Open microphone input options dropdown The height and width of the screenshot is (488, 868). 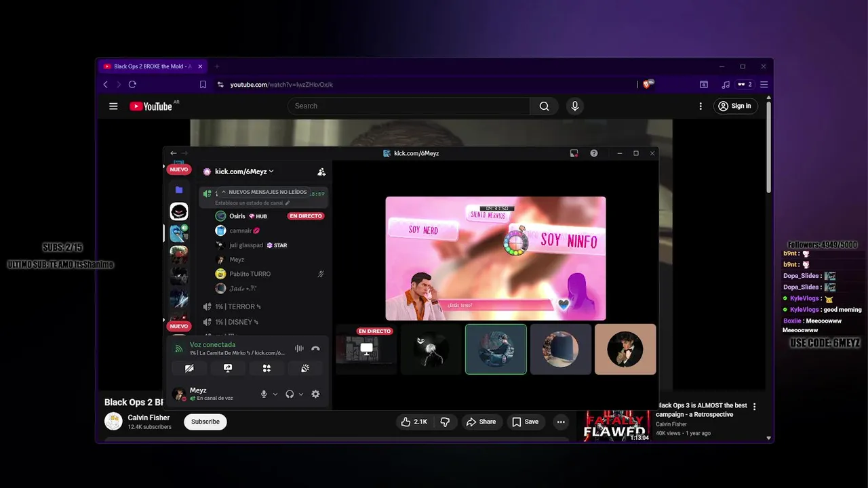[275, 394]
